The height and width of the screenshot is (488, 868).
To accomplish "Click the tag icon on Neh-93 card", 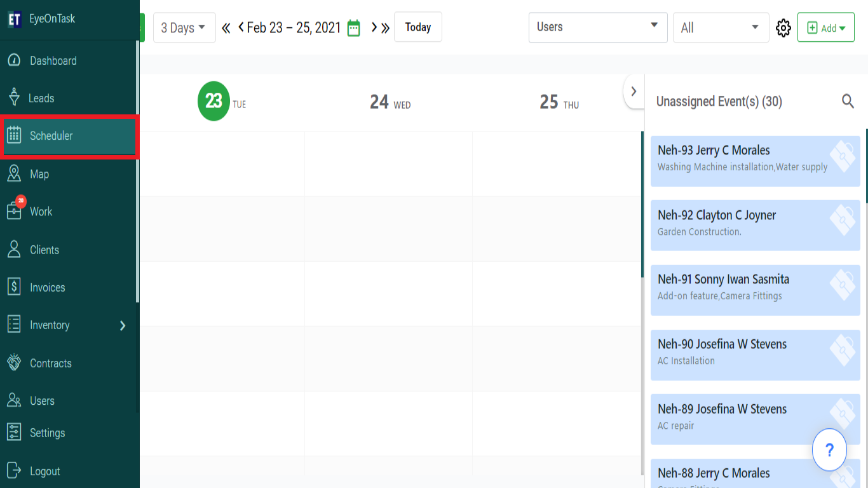I will (x=843, y=156).
